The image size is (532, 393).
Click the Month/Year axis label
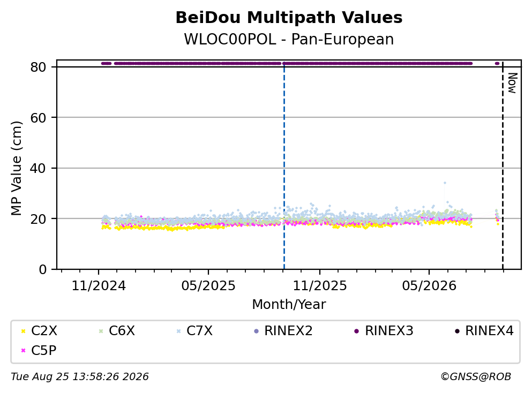289,305
